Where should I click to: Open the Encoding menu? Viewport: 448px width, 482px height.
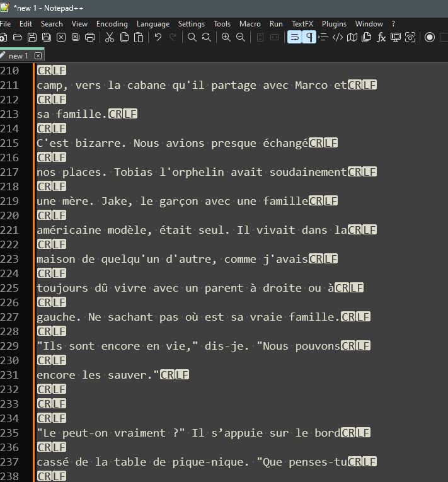112,24
